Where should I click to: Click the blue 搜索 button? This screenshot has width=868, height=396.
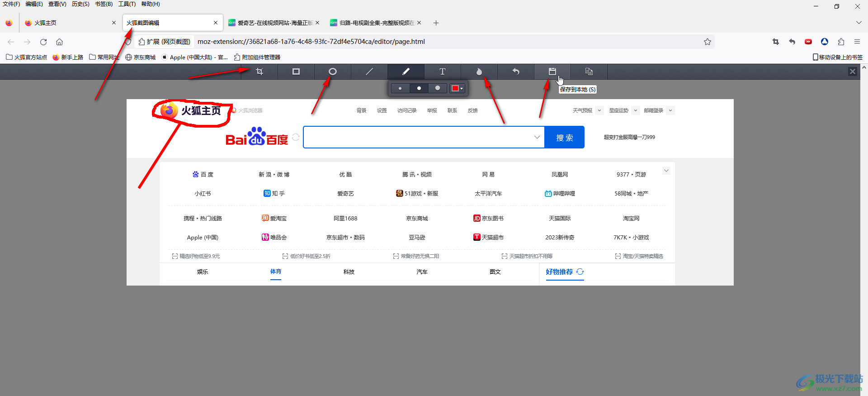pyautogui.click(x=564, y=137)
